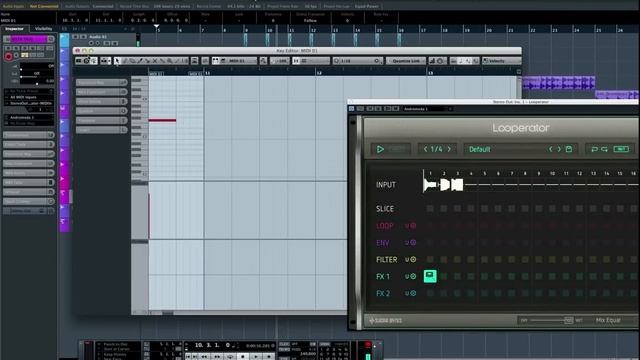
Task: Open the 1/16 quantize preset dropdown
Action: click(x=357, y=61)
